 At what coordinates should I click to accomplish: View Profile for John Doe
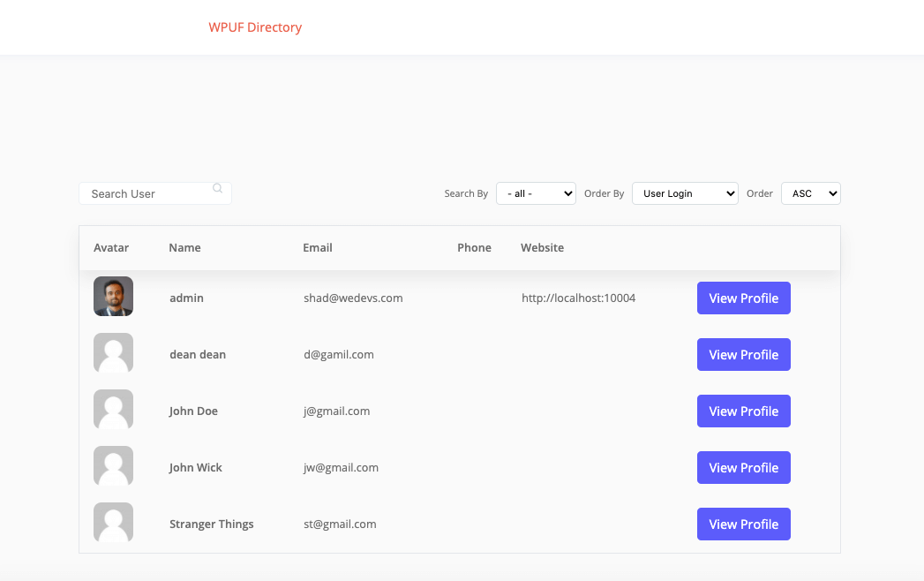coord(744,411)
